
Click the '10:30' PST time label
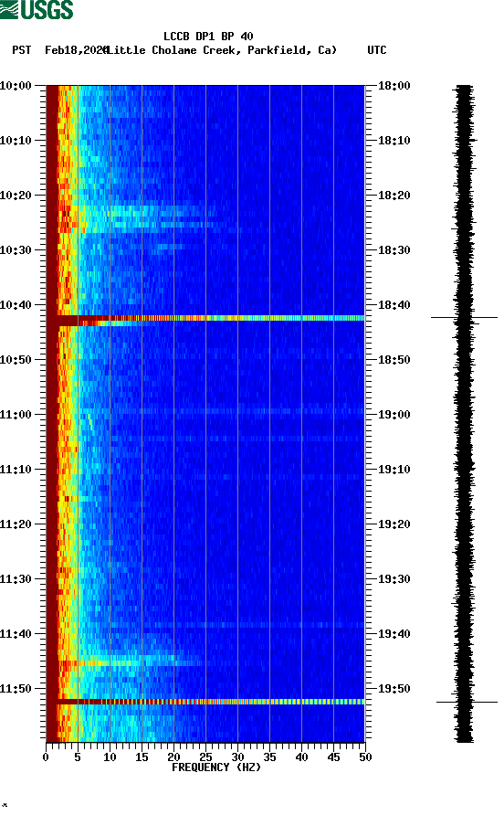[16, 250]
